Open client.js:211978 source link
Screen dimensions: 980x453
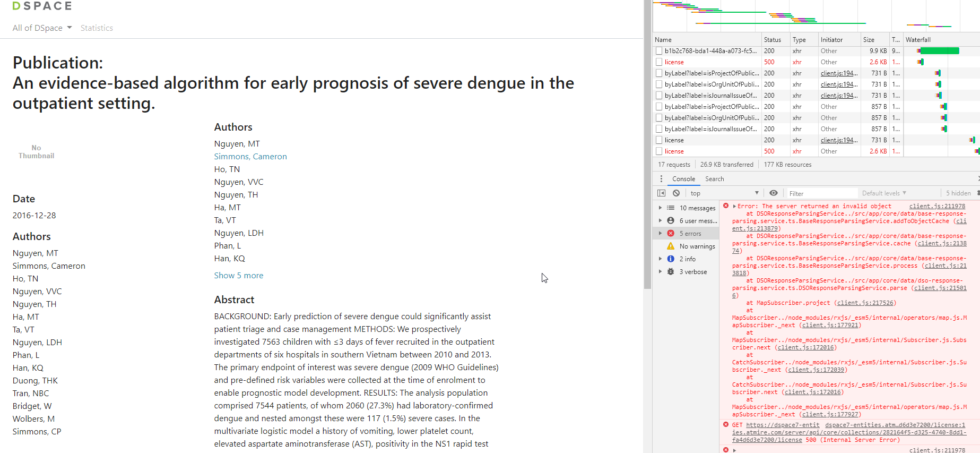pos(937,206)
